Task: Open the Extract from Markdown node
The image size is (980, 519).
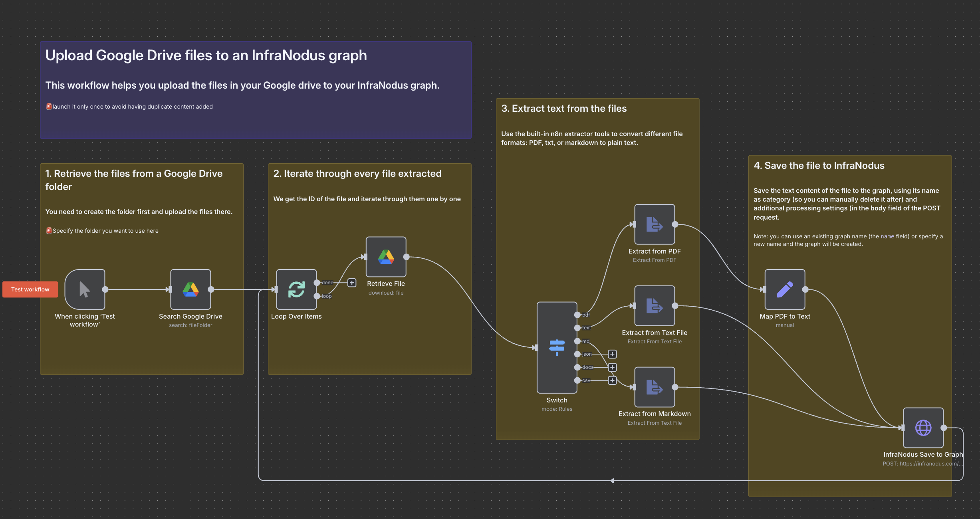Action: coord(655,387)
